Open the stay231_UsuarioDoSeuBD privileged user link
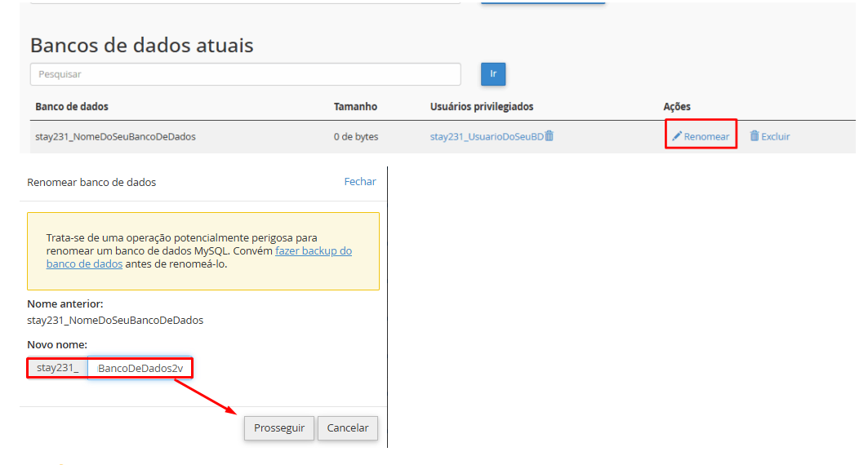The width and height of the screenshot is (868, 465). (487, 136)
